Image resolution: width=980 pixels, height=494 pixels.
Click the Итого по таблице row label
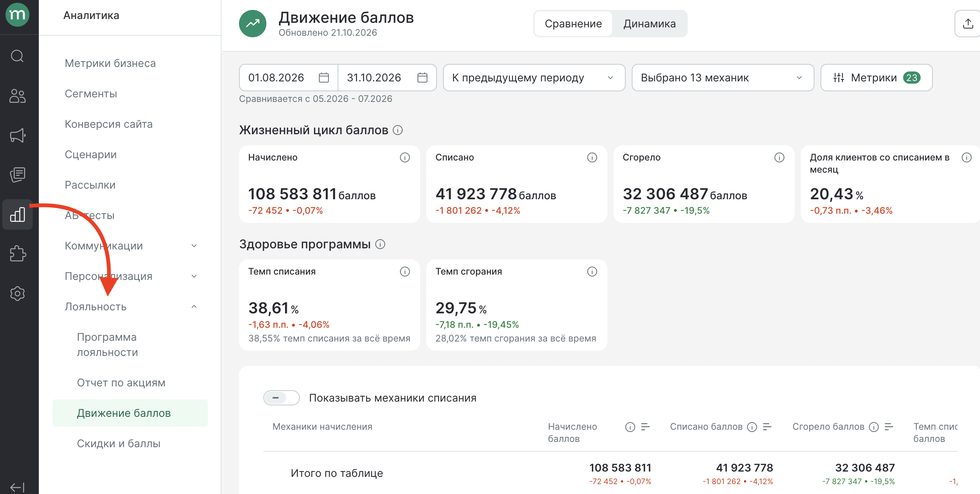(337, 473)
